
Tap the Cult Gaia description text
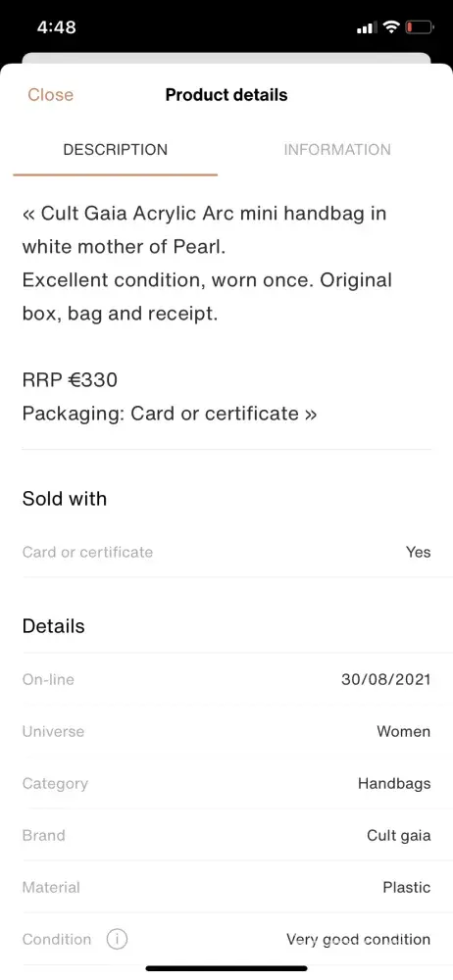tap(207, 263)
